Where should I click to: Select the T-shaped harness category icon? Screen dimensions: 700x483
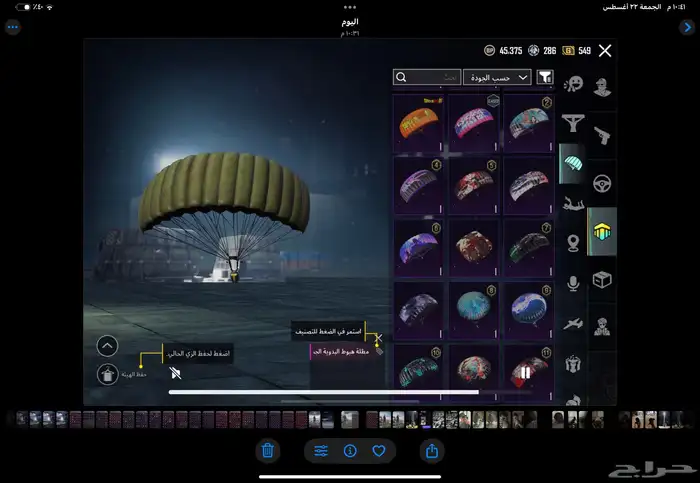(573, 123)
